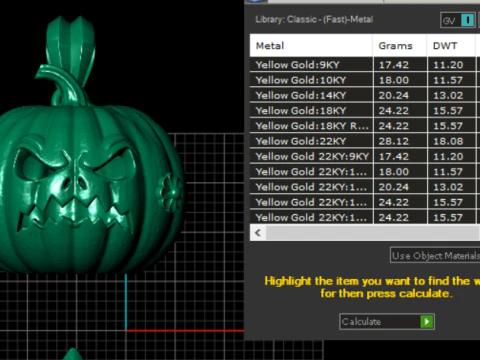
Task: Select the Yellow Gold:18KY row
Action: [365, 111]
